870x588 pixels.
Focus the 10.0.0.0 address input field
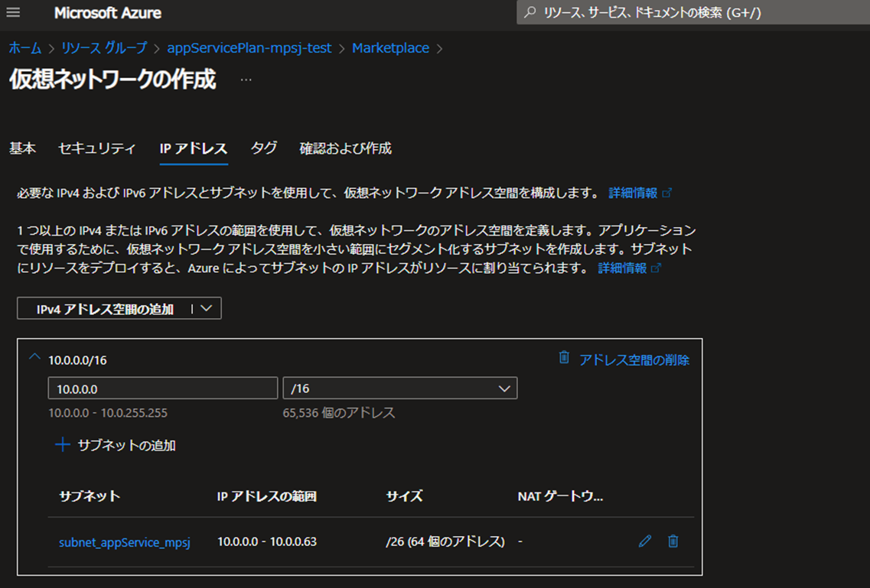[x=162, y=388]
